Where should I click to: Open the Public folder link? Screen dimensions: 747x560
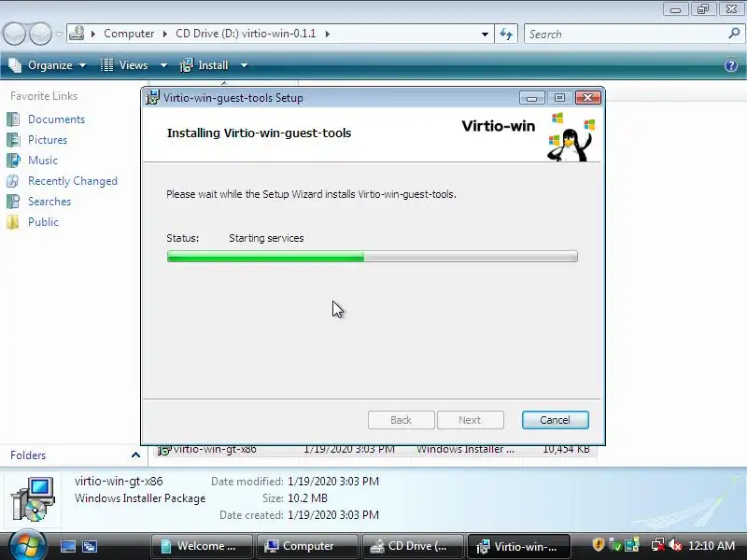coord(43,222)
